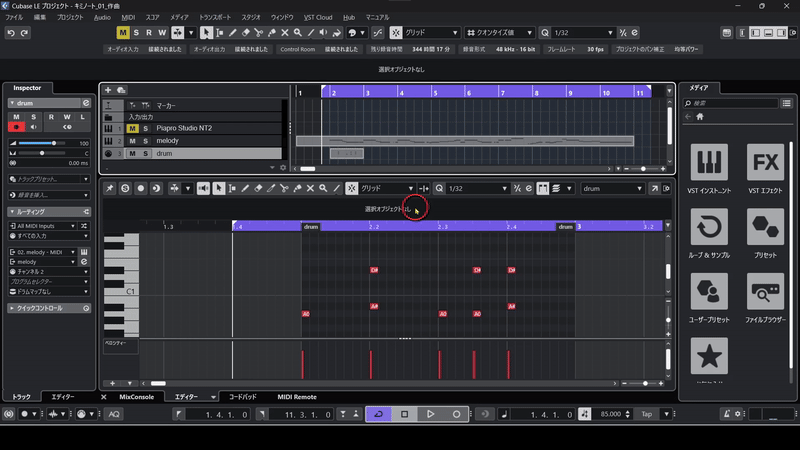This screenshot has width=800, height=450.
Task: Select the Erase tool in key editor toolbar
Action: click(258, 188)
